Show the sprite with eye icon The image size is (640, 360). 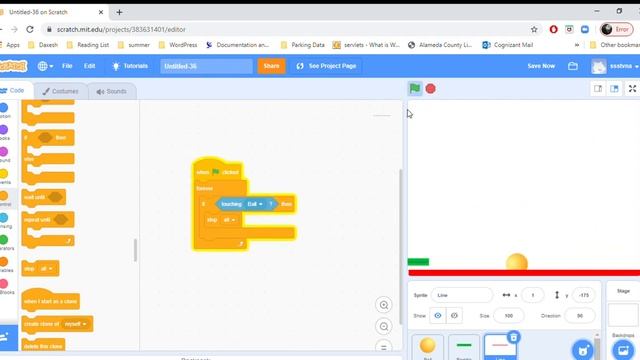pos(438,316)
